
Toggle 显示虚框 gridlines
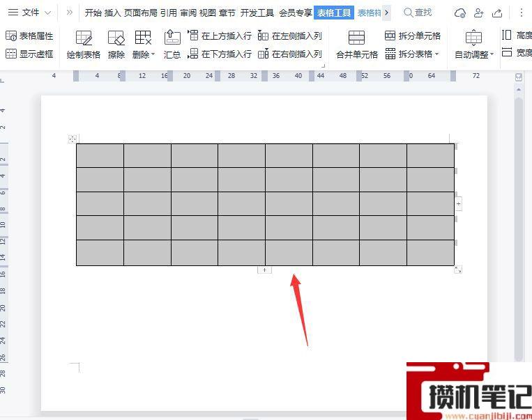point(29,54)
